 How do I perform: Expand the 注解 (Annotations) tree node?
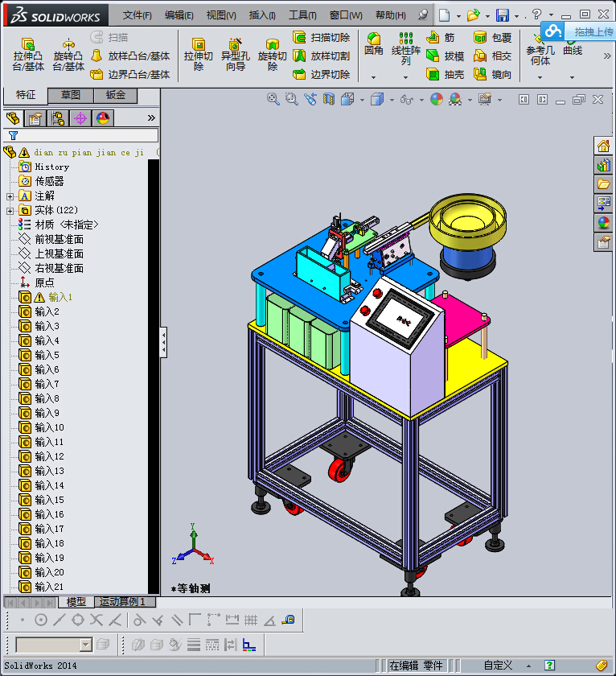(10, 196)
